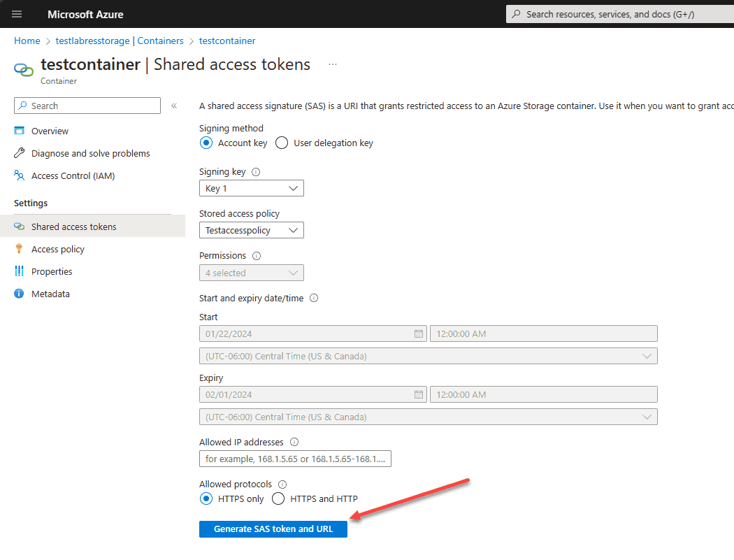The height and width of the screenshot is (560, 734).
Task: Click the Overview icon in sidebar
Action: 19,131
